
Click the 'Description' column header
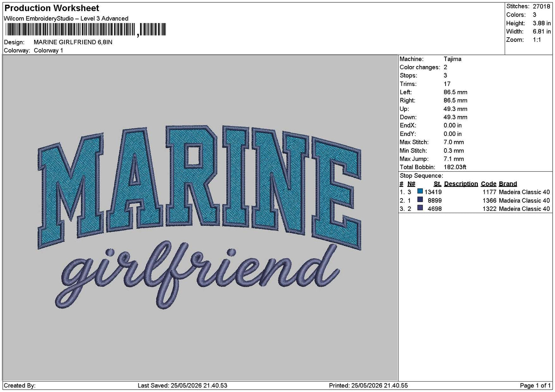pos(461,184)
